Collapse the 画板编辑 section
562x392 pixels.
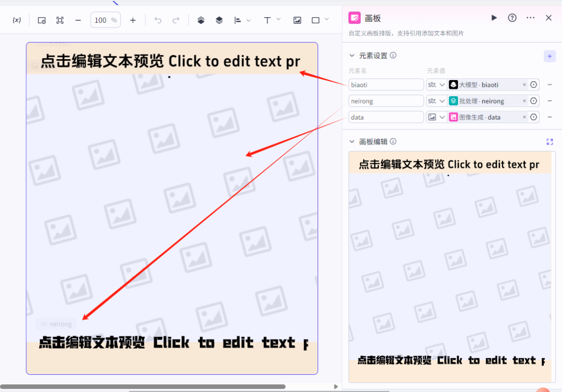point(352,142)
